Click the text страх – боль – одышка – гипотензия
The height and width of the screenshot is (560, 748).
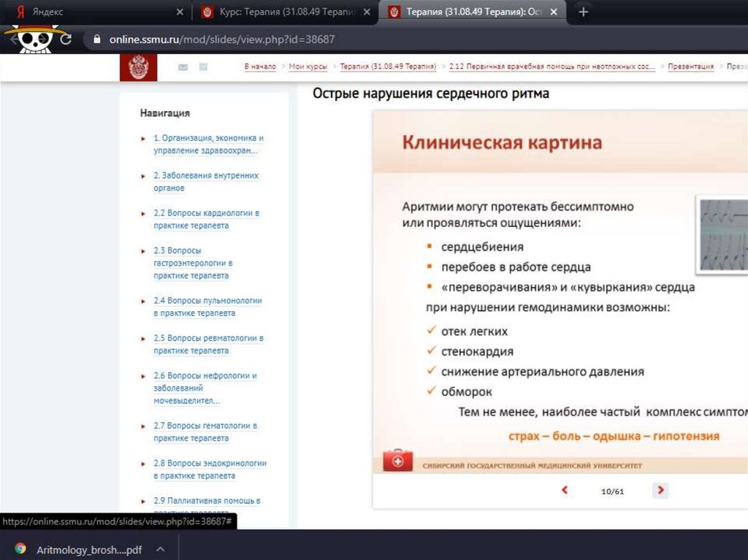tap(614, 436)
